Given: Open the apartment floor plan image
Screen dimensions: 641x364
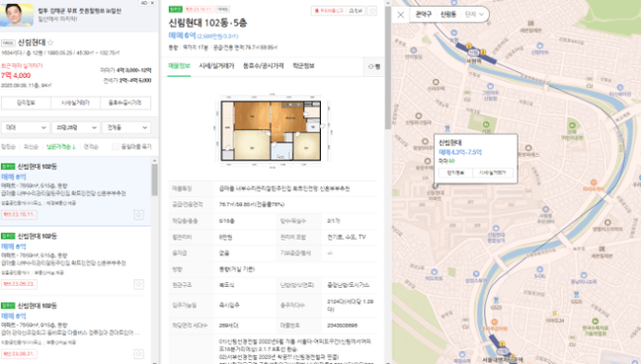Looking at the screenshot, I should pos(272,130).
